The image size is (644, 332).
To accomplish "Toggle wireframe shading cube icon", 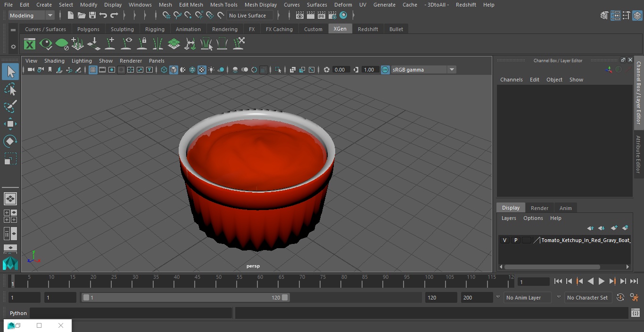I will pyautogui.click(x=164, y=70).
